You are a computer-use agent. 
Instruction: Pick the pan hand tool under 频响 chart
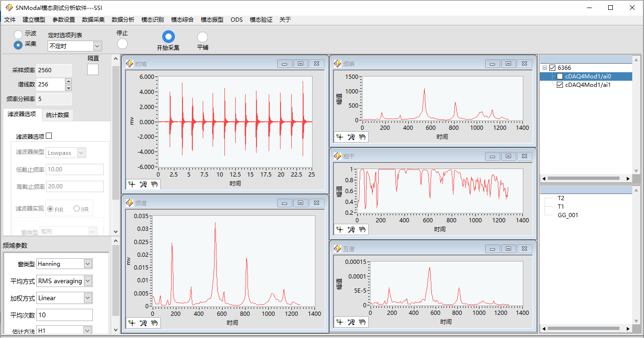click(x=362, y=137)
